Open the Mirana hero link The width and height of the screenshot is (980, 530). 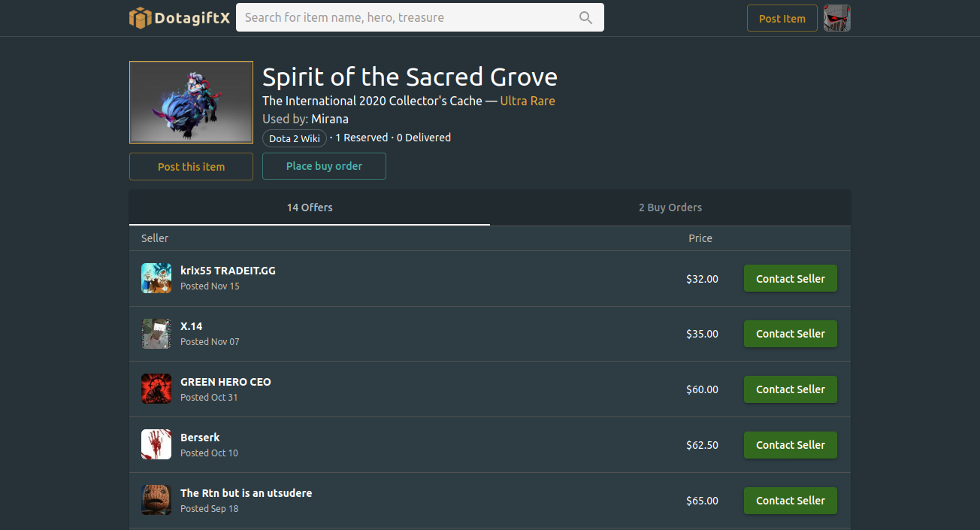[330, 119]
